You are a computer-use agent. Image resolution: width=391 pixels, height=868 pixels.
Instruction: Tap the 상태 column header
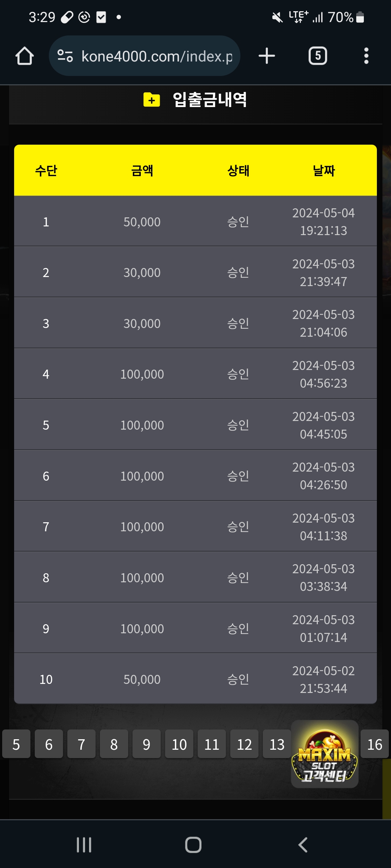click(x=238, y=170)
